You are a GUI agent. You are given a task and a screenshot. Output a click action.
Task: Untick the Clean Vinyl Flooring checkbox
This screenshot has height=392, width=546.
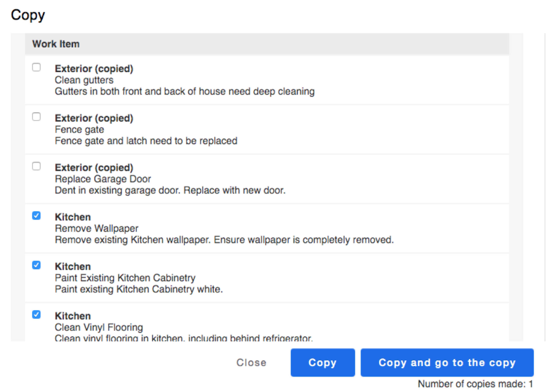36,315
